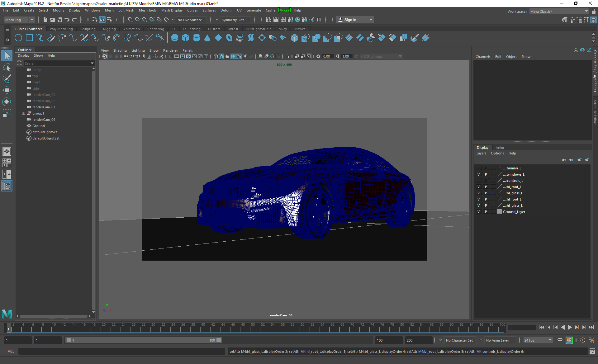
Task: Activate the Rotate tool
Action: click(x=7, y=102)
